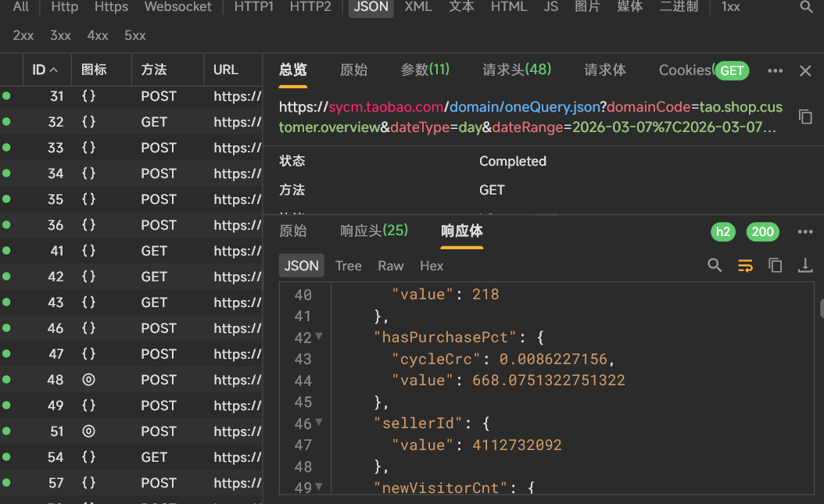Click the search magnifier in the filter bar
The width and height of the screenshot is (824, 504).
point(808,7)
